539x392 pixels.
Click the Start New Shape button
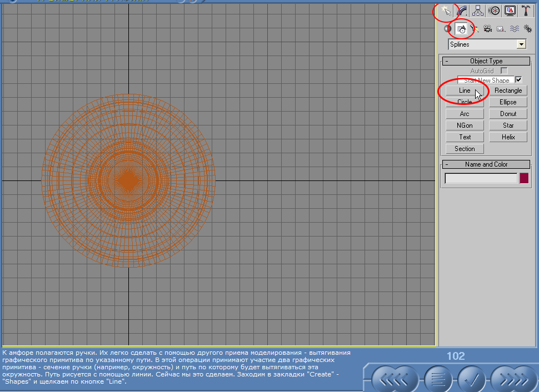pos(486,80)
